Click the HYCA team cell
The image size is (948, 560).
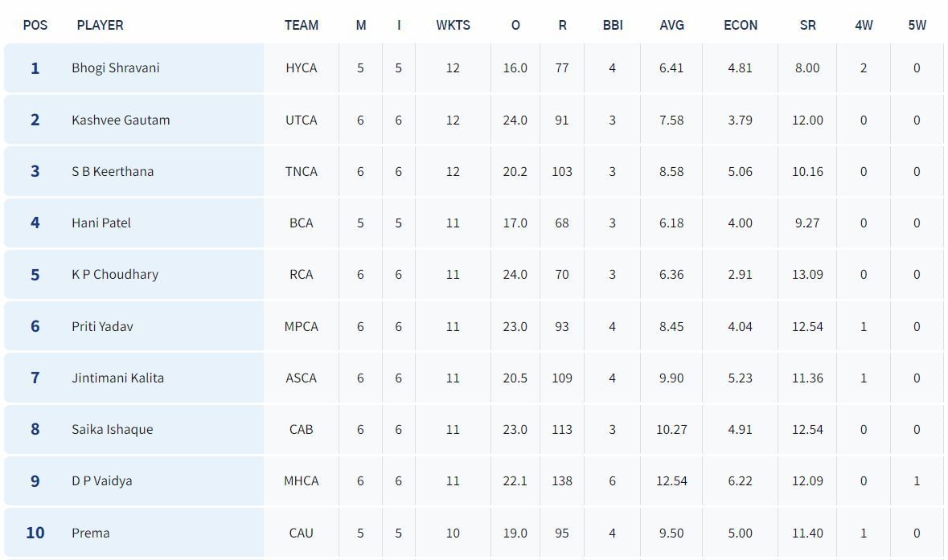(302, 68)
